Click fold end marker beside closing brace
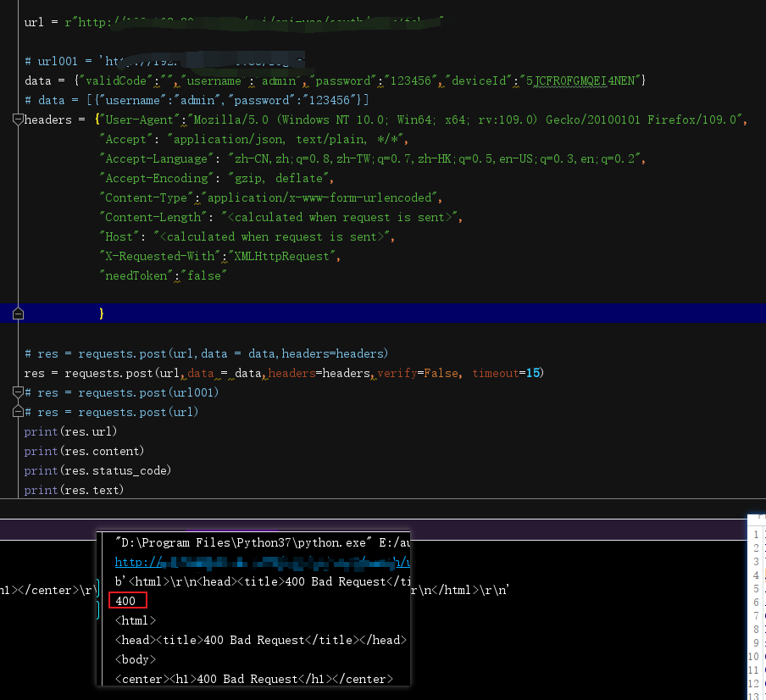 (x=19, y=314)
